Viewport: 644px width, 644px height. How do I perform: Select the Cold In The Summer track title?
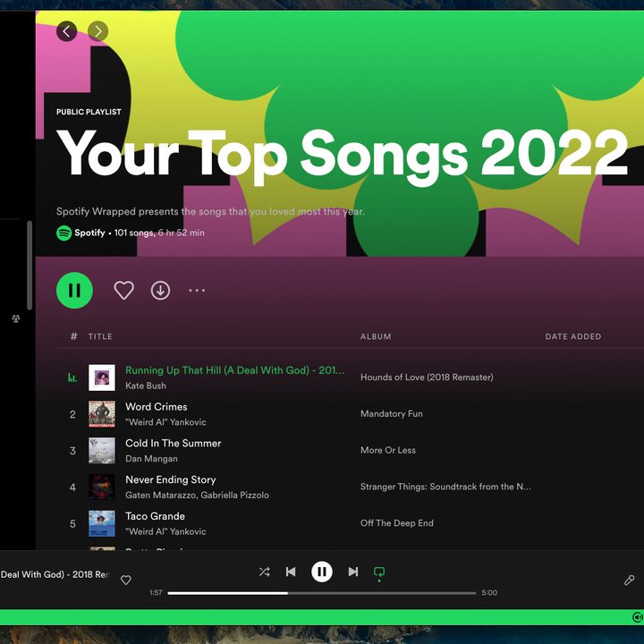point(173,443)
